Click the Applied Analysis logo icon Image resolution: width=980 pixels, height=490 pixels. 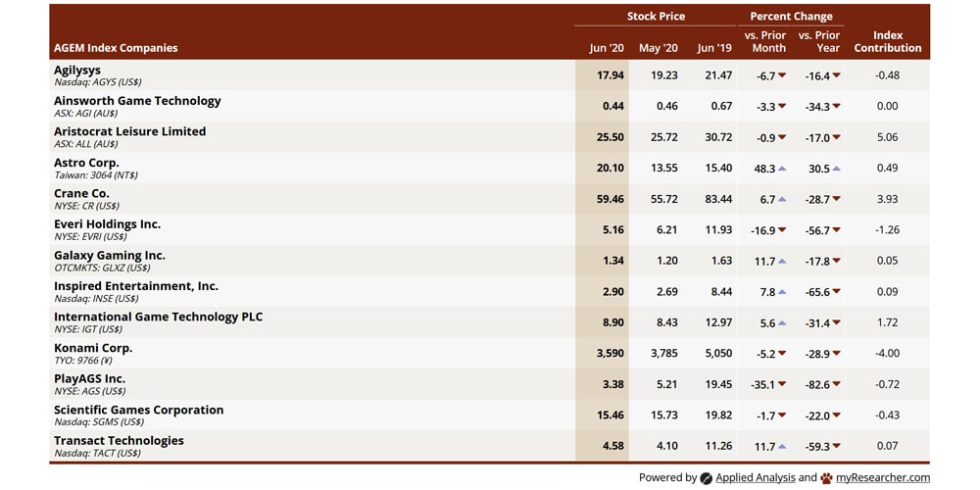coord(707,478)
